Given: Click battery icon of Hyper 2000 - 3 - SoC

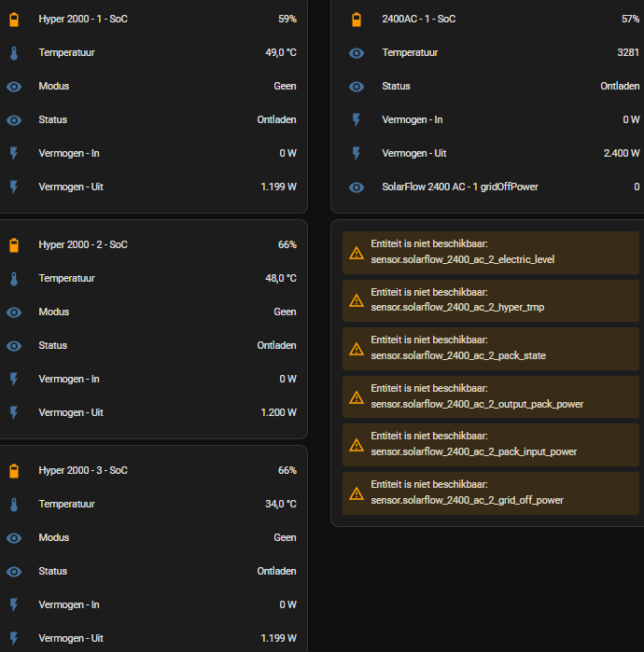Looking at the screenshot, I should [14, 471].
